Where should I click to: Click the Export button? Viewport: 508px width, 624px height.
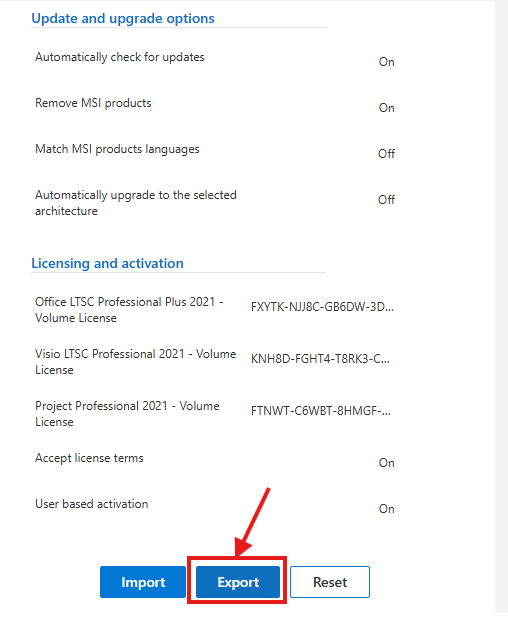click(x=238, y=582)
